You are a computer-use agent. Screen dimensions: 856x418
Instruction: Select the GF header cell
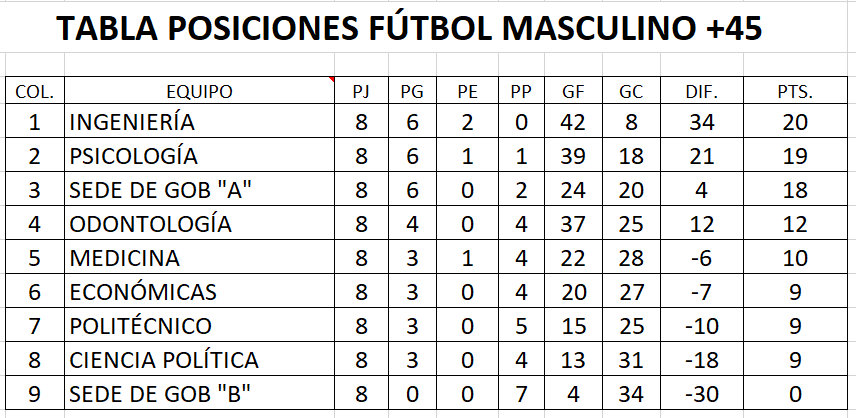pos(573,91)
